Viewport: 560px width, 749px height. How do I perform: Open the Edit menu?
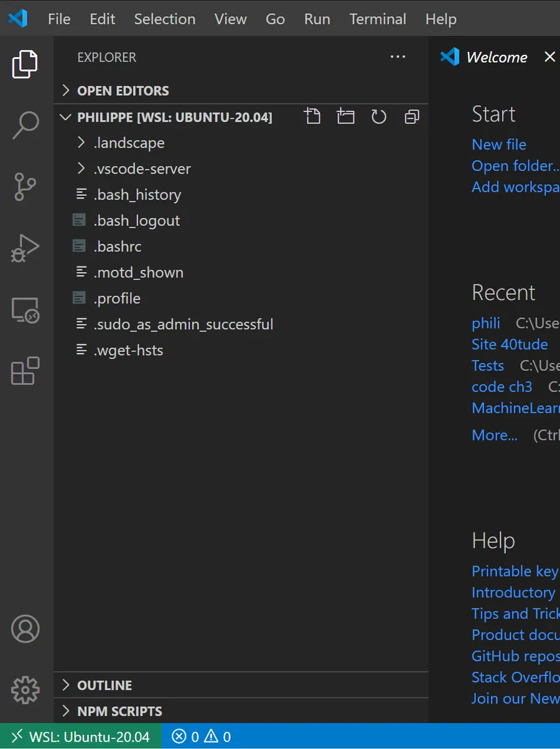click(x=103, y=19)
